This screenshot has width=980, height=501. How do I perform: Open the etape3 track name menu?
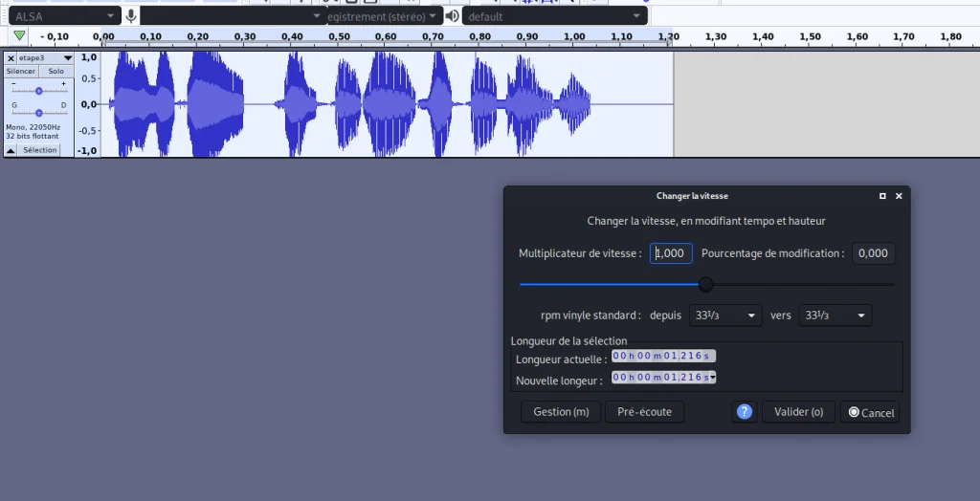point(45,58)
